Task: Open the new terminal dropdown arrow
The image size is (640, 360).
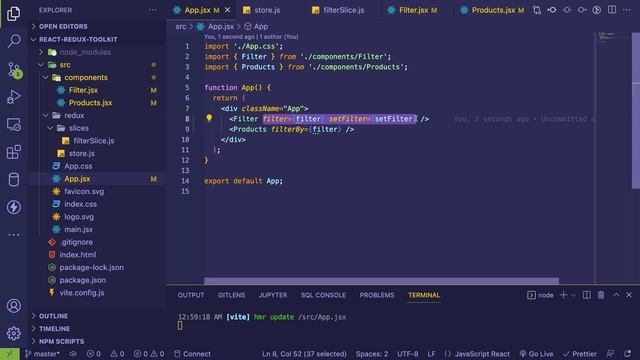Action: click(573, 295)
